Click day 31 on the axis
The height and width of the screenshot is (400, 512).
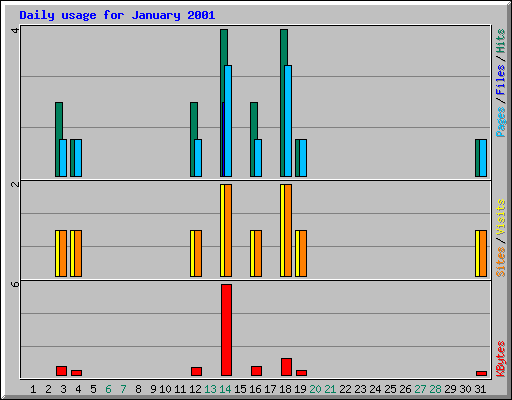coord(480,389)
